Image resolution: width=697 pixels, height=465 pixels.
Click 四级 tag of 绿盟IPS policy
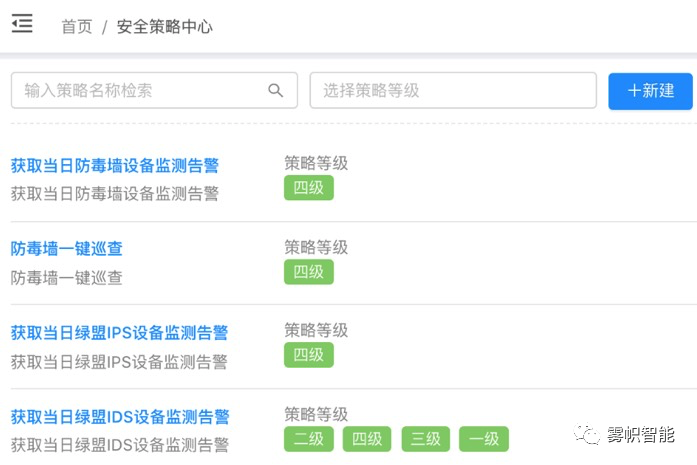pos(309,355)
